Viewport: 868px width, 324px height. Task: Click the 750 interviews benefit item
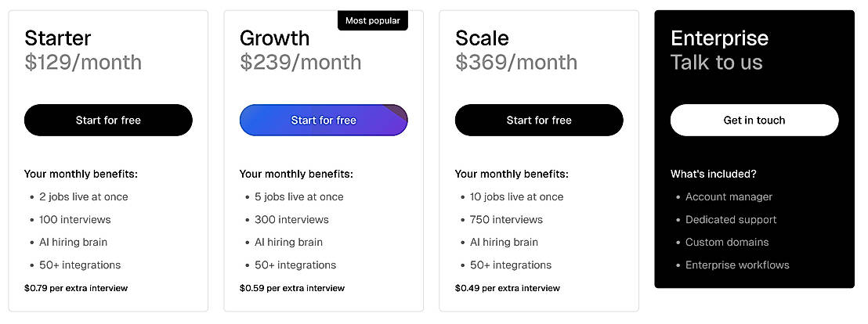point(506,220)
